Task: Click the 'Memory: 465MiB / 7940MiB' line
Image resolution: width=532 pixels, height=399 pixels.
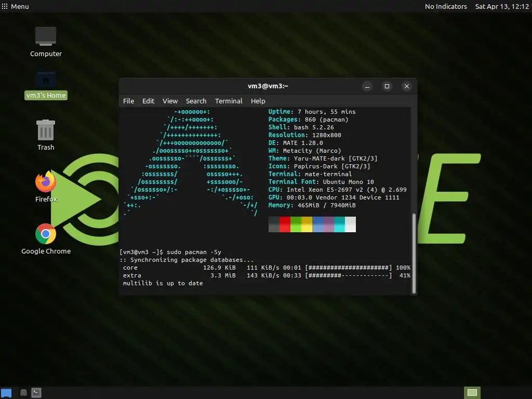Action: coord(312,205)
